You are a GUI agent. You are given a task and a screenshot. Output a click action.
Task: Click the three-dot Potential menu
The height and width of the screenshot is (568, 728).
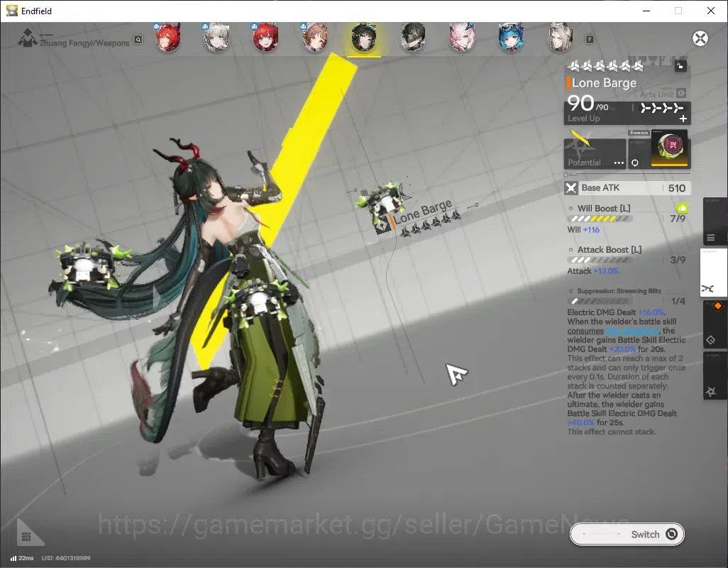(619, 163)
